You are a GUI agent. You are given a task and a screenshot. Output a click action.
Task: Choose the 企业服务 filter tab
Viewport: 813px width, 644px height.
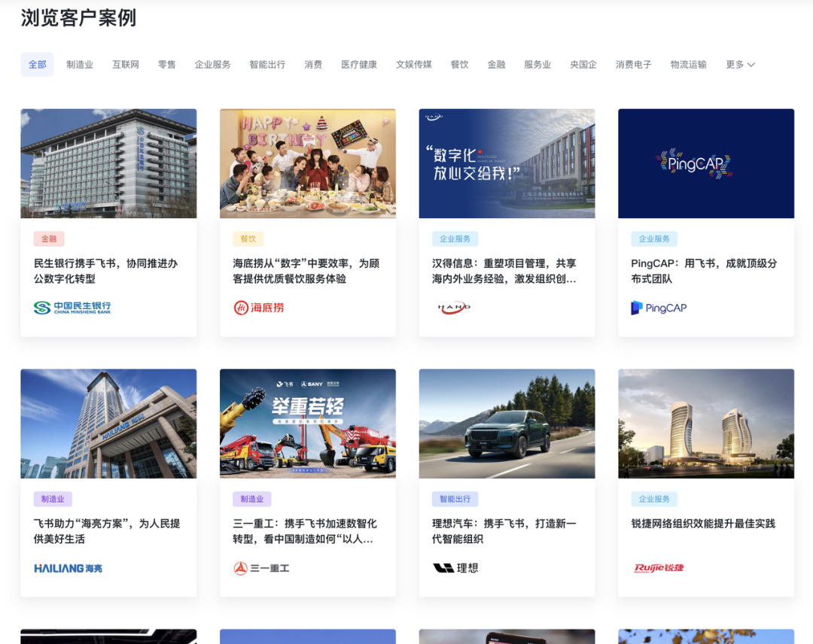click(212, 65)
